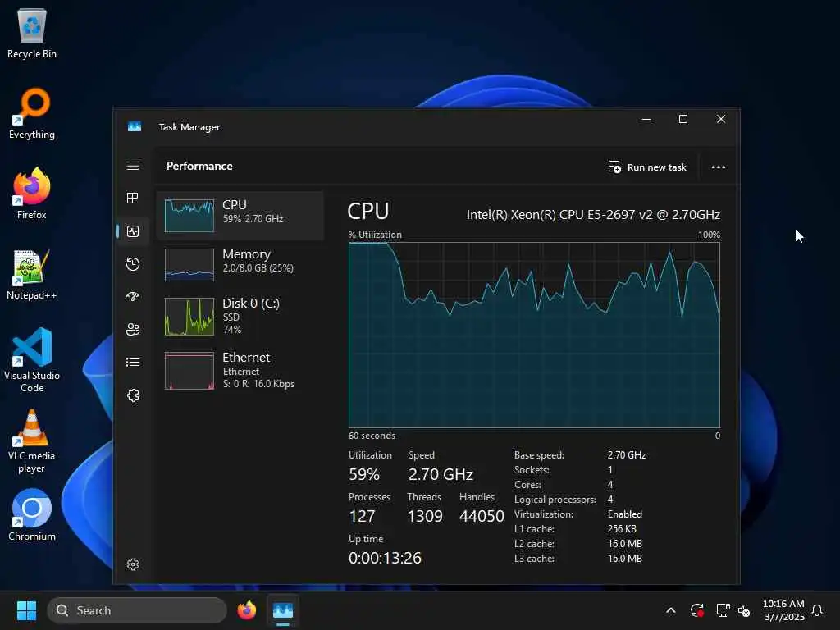The width and height of the screenshot is (840, 630).
Task: Select Firefox desktop shortcut
Action: tap(32, 194)
